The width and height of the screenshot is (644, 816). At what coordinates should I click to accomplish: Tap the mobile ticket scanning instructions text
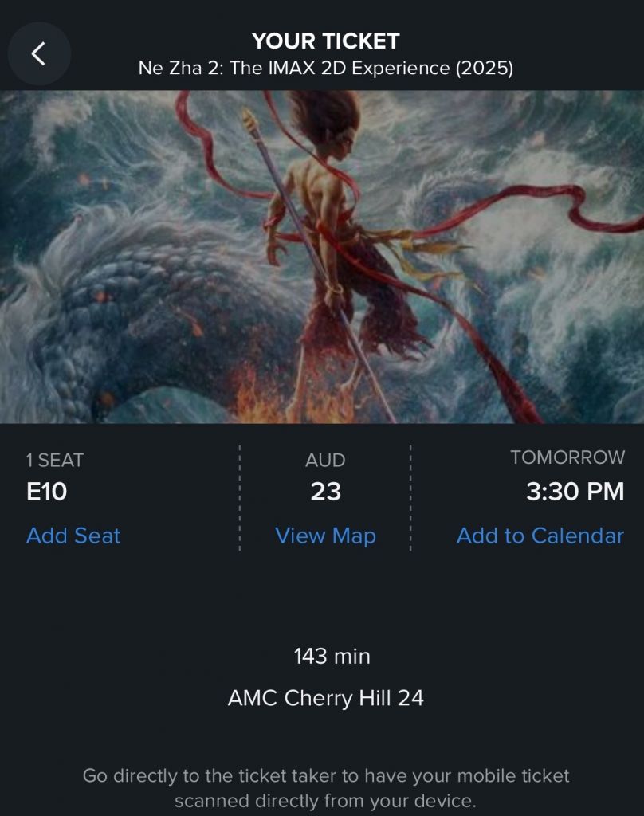325,788
